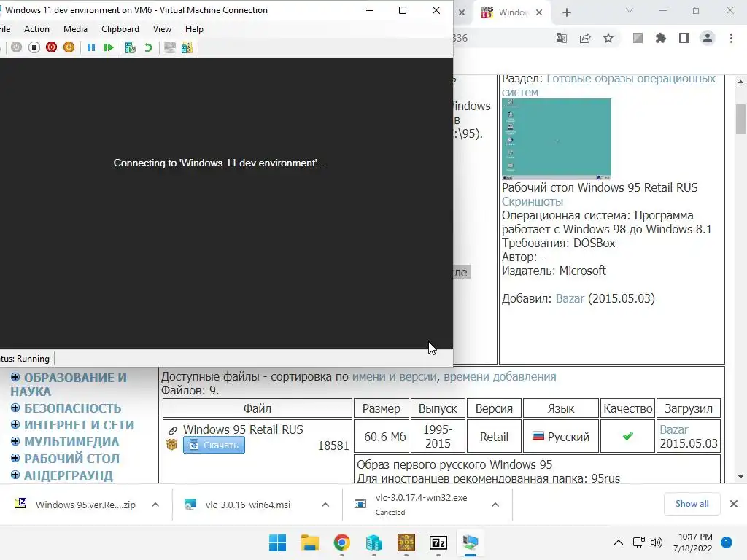Click the link icon beside Windows 95 Retail RUS
This screenshot has width=747, height=560.
(172, 430)
